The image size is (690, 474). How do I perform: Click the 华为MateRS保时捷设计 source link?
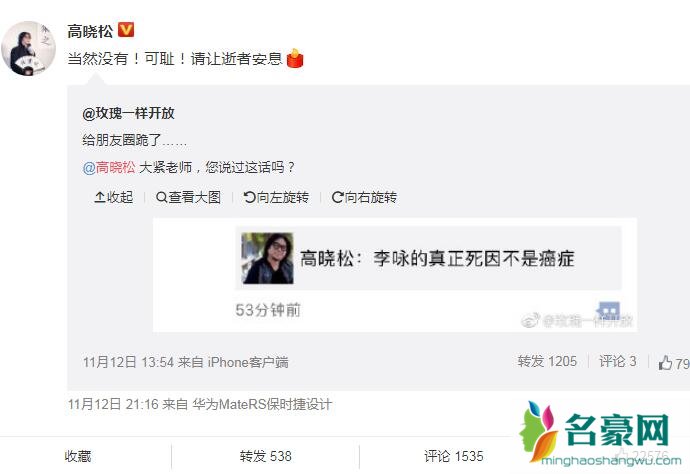point(262,404)
